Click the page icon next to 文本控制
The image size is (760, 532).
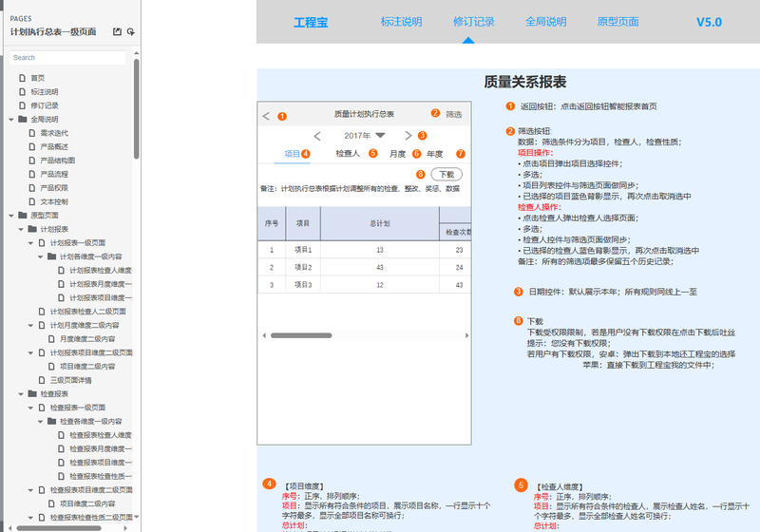32,201
